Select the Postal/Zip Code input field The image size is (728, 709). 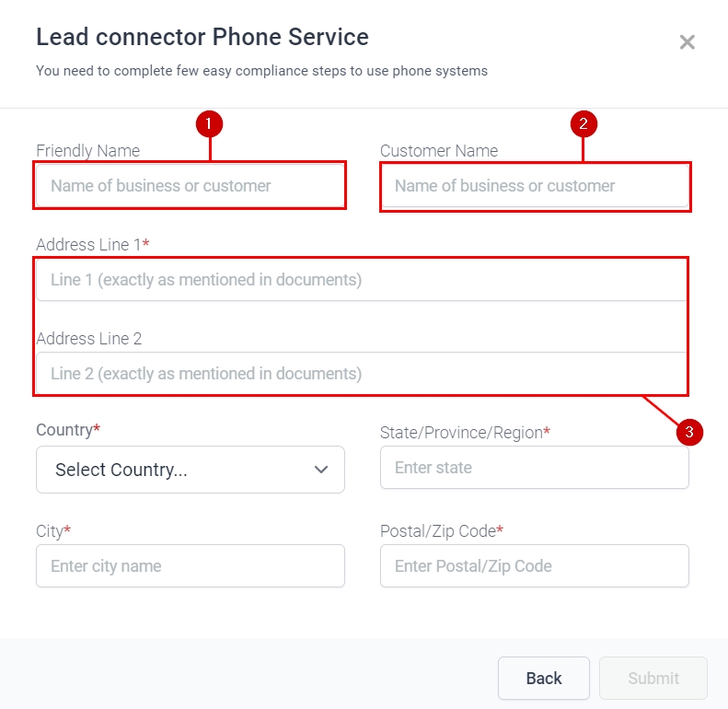pos(535,566)
